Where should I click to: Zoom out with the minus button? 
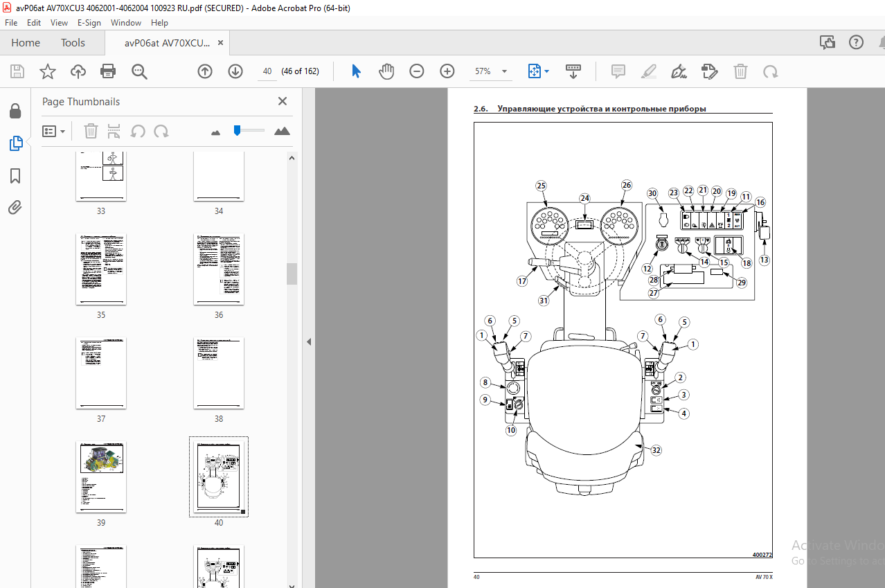(417, 71)
